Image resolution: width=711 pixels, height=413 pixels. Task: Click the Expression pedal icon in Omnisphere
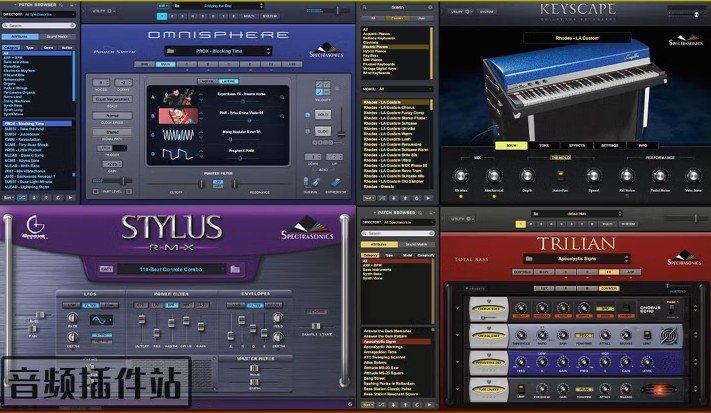[x=335, y=183]
